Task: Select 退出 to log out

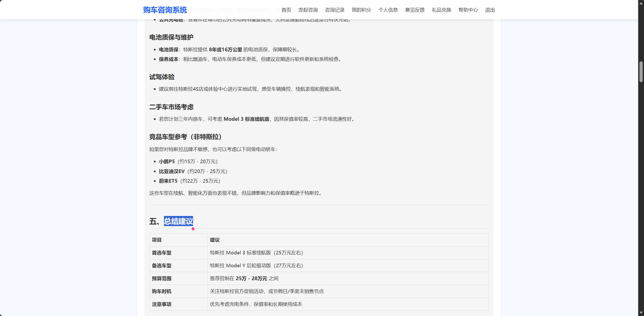Action: 490,10
